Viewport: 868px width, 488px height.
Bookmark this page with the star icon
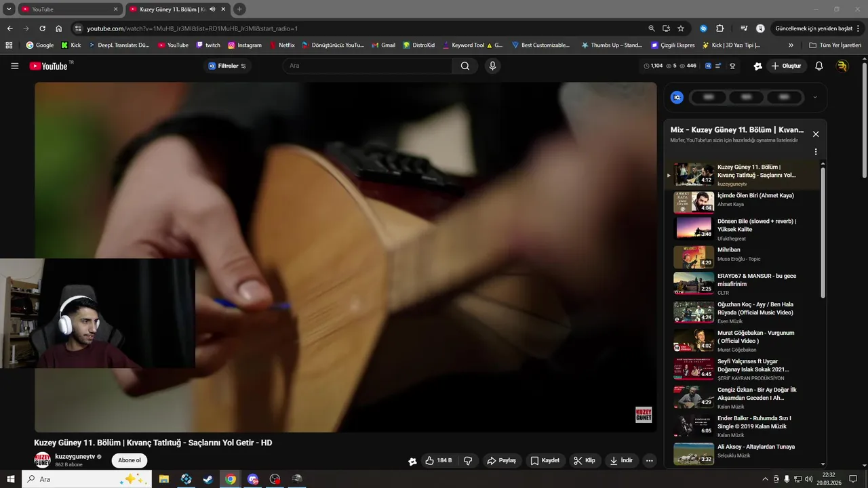pos(681,28)
